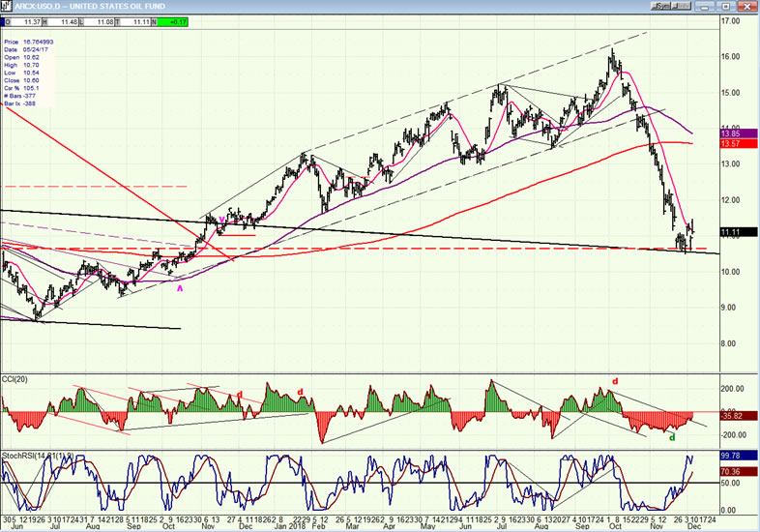The width and height of the screenshot is (760, 532).
Task: Click the blue square left of Open field
Action: coord(3,22)
